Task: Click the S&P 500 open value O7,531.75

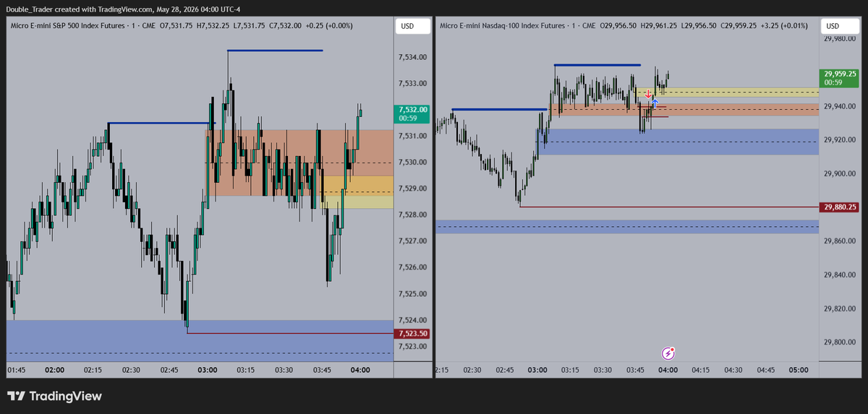Action: pos(176,26)
